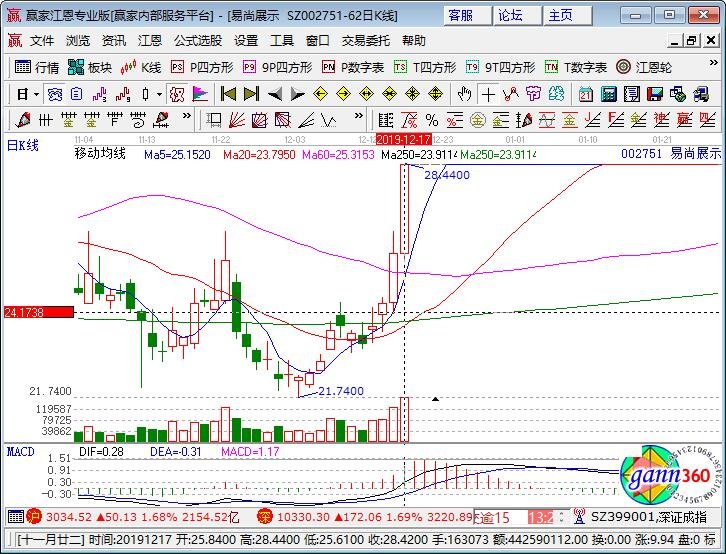
Task: Select the red-dot zigzag line tool
Action: 511,94
